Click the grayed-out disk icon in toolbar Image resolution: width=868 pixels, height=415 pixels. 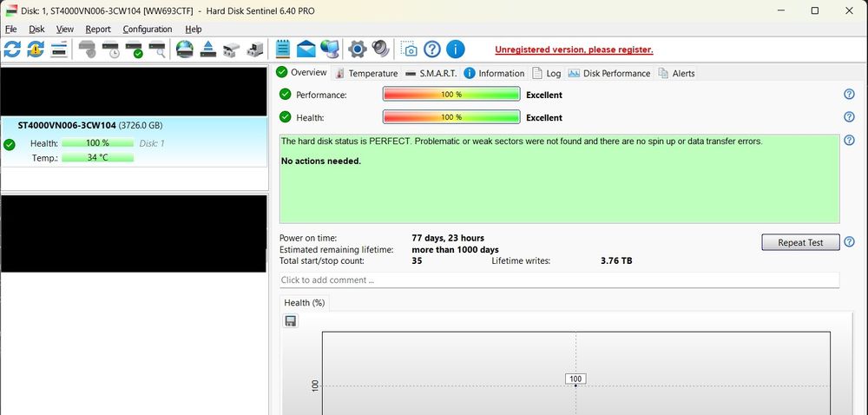click(88, 49)
